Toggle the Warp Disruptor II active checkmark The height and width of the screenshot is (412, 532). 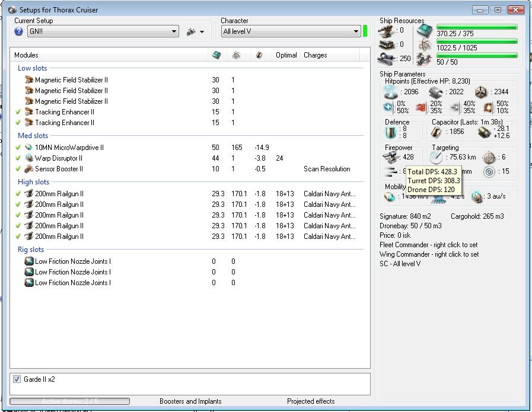pyautogui.click(x=18, y=158)
